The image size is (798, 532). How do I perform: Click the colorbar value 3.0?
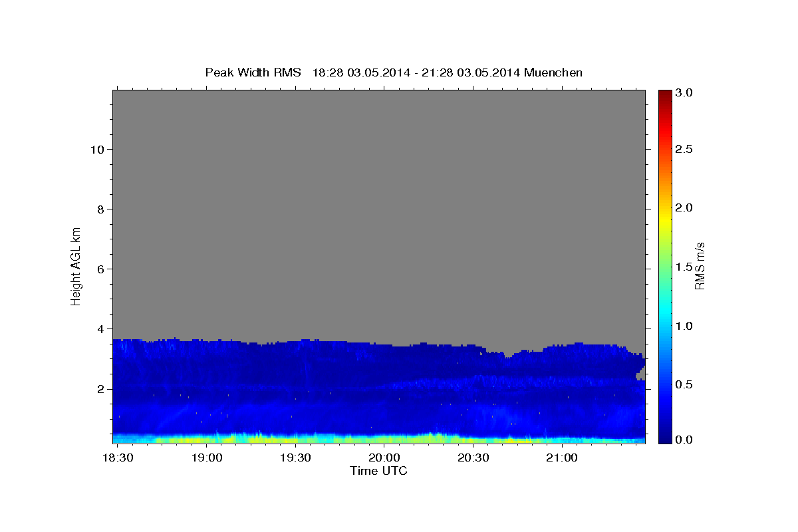tap(686, 93)
